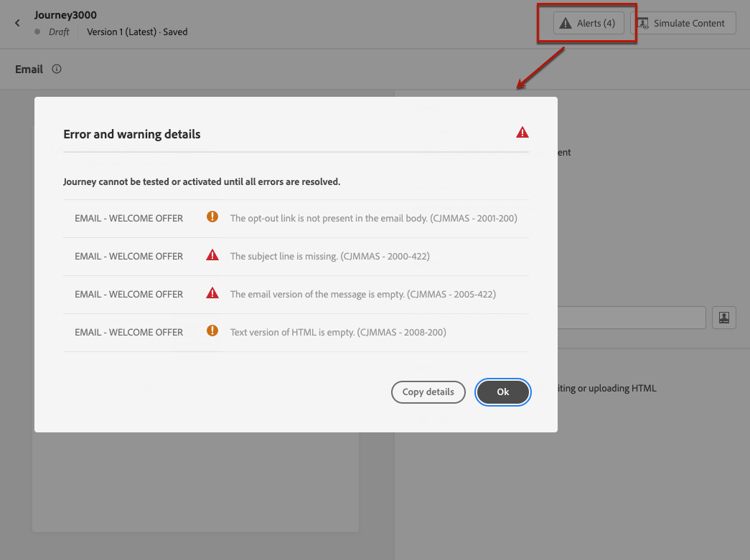Select text 'The subject line is missing'
Screen dimensions: 750x560
(x=284, y=256)
